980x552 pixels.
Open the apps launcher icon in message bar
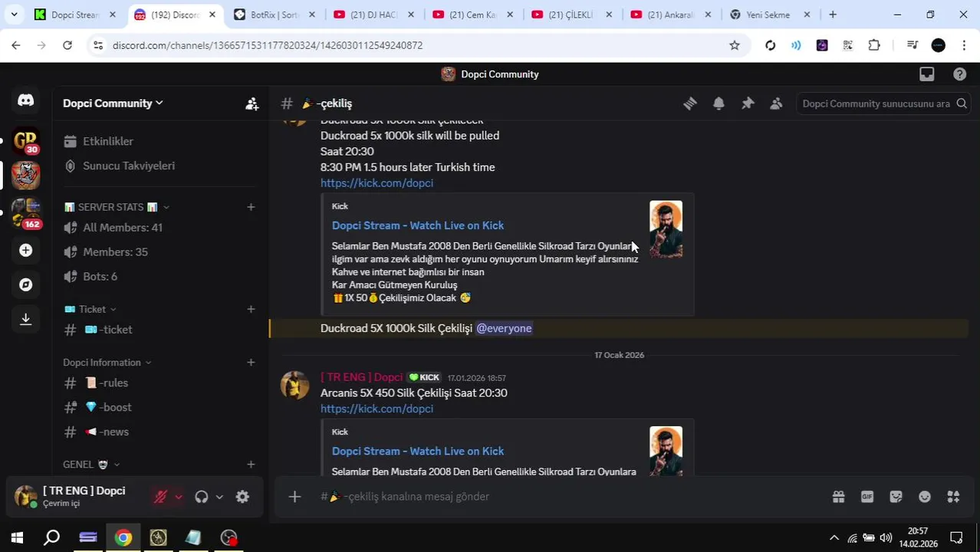click(953, 497)
